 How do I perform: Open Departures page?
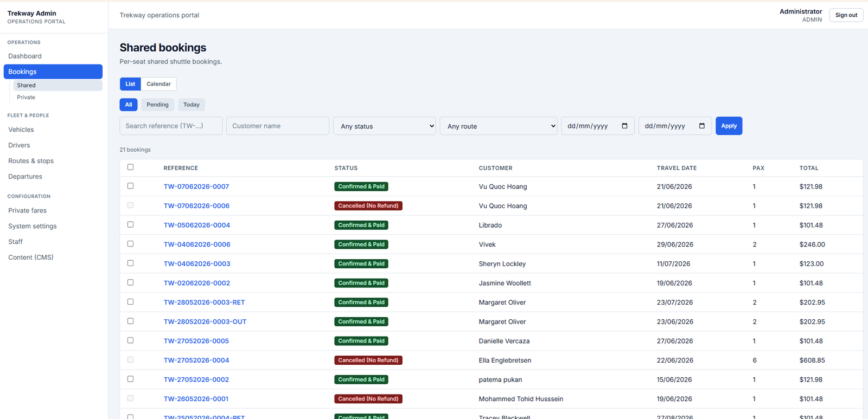(53, 177)
